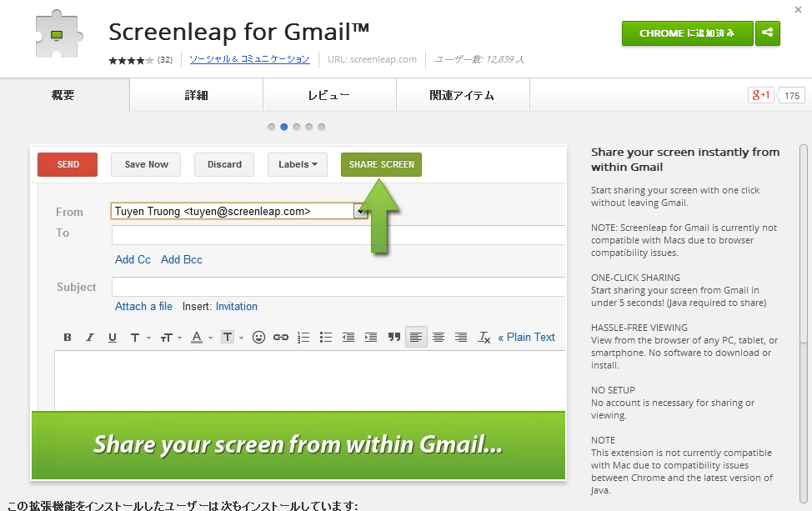Click the Screenleap for Gmail™ title

click(238, 32)
